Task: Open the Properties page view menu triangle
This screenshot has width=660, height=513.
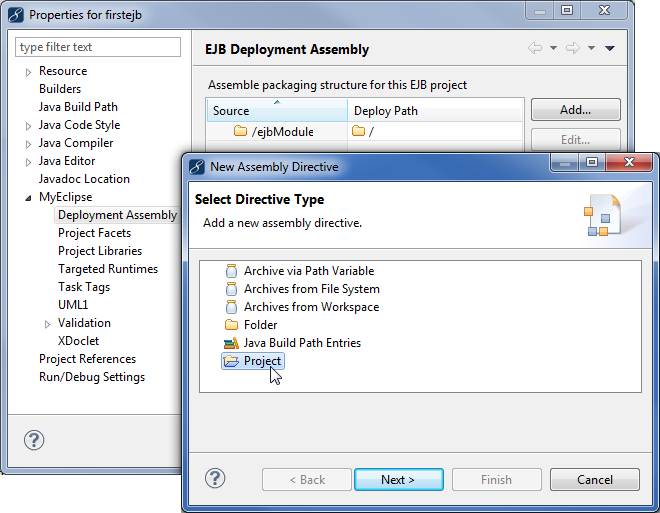Action: 610,48
